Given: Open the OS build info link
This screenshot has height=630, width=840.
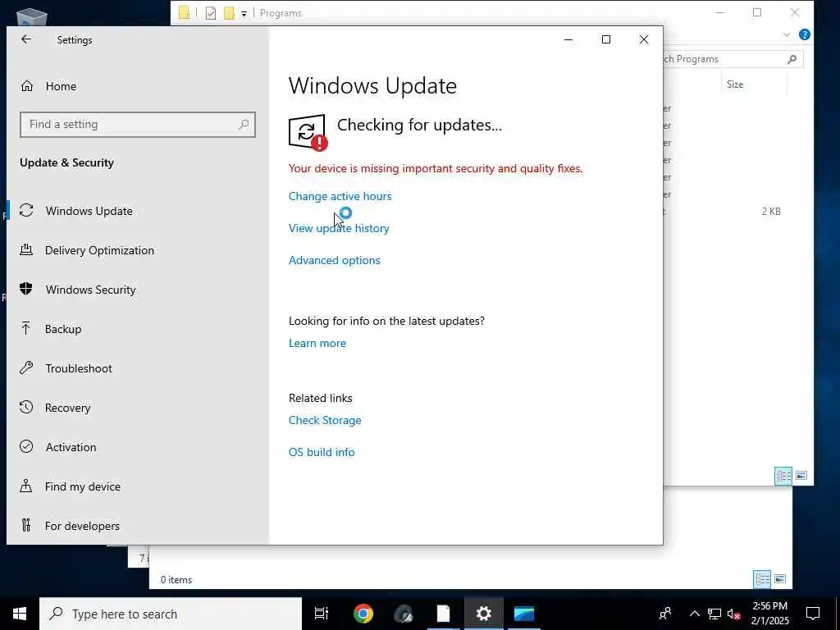Looking at the screenshot, I should tap(322, 452).
